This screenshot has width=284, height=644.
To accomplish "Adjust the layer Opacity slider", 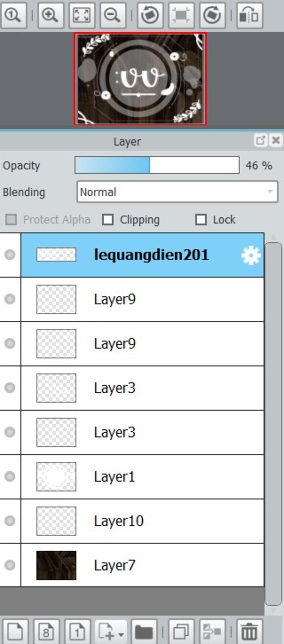I will (x=157, y=165).
